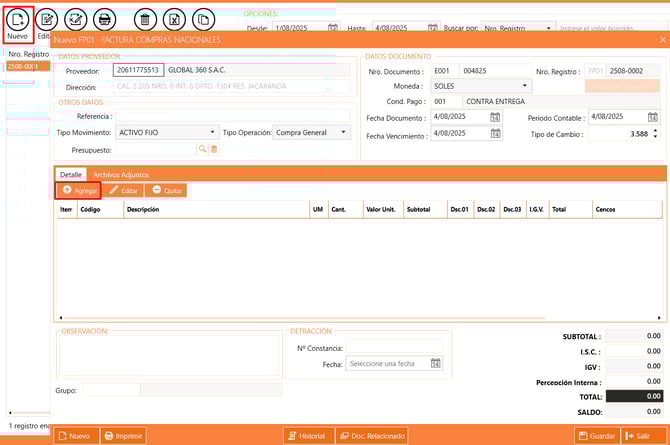Screen dimensions: 670x445
Task: Open Periodo Contable calendar picker
Action: pos(652,117)
